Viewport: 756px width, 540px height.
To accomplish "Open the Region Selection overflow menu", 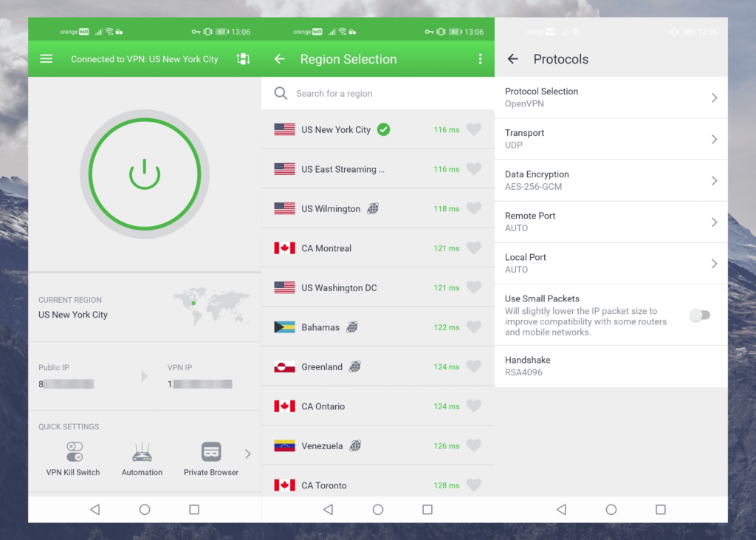I will coord(481,59).
